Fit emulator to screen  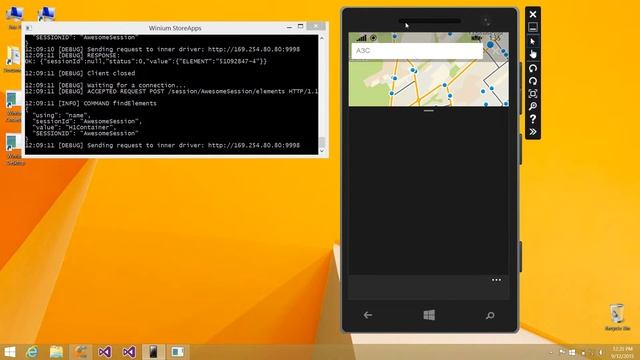tap(533, 93)
